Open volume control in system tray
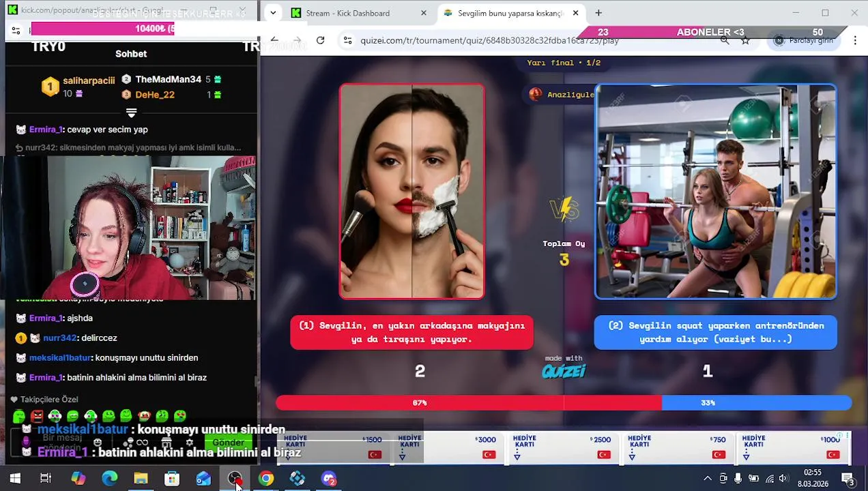 [x=783, y=479]
